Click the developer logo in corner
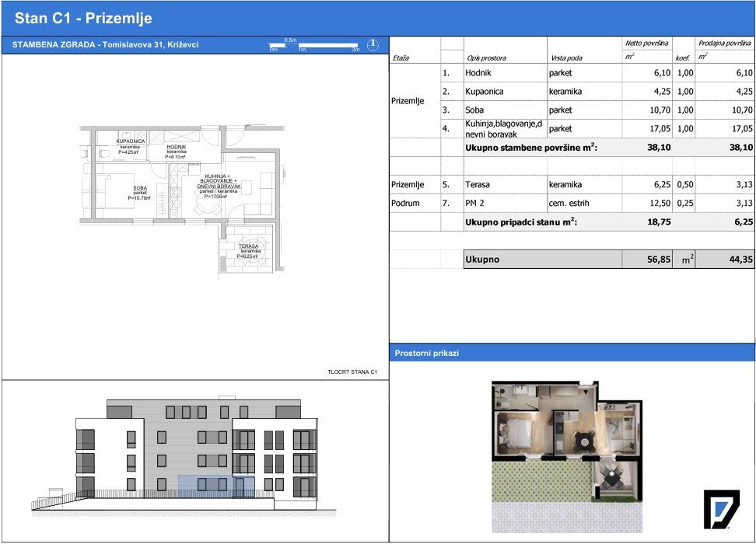 pyautogui.click(x=721, y=509)
